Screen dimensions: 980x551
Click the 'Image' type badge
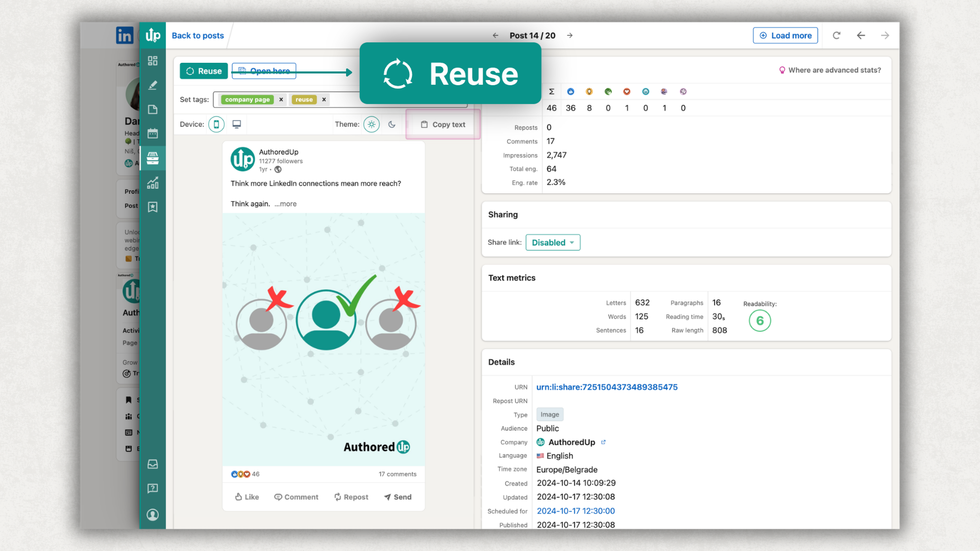click(550, 415)
